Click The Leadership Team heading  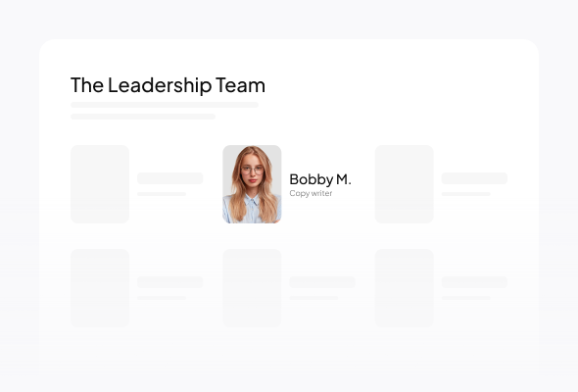pyautogui.click(x=168, y=85)
